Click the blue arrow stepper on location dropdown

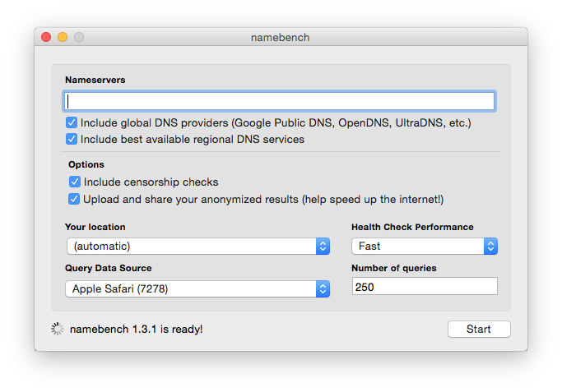coord(323,246)
